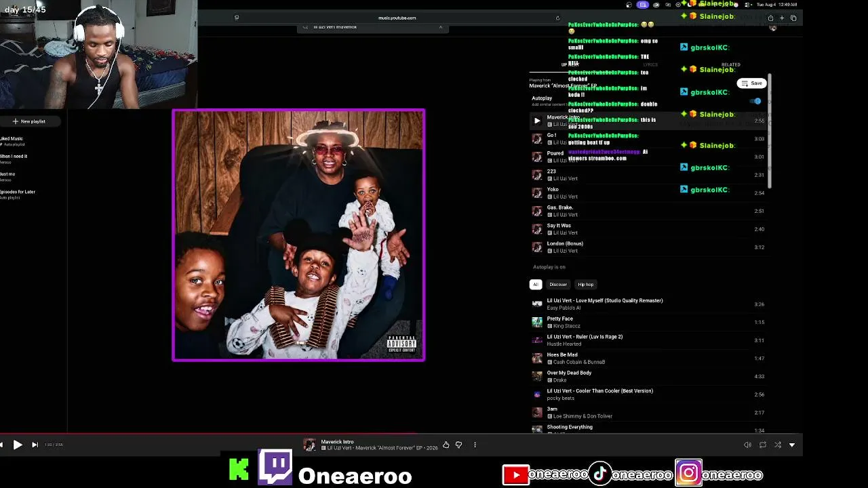868x488 pixels.
Task: Click the 223 track thumbnail
Action: (x=537, y=175)
